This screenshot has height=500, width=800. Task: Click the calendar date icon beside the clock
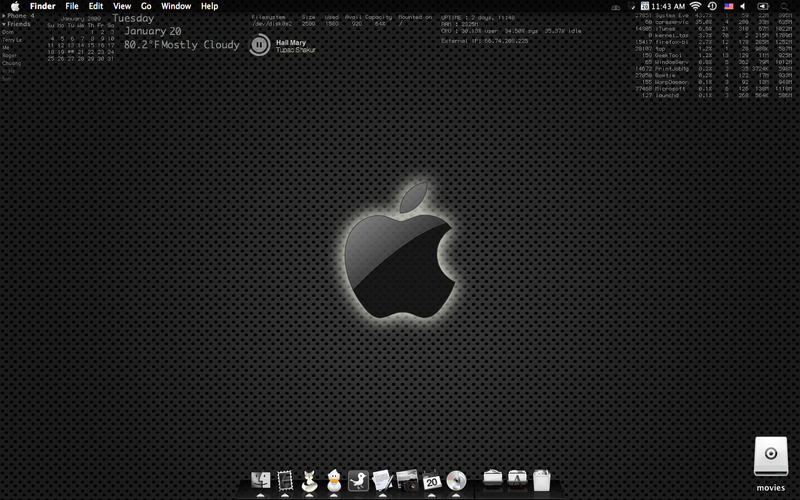tap(645, 6)
